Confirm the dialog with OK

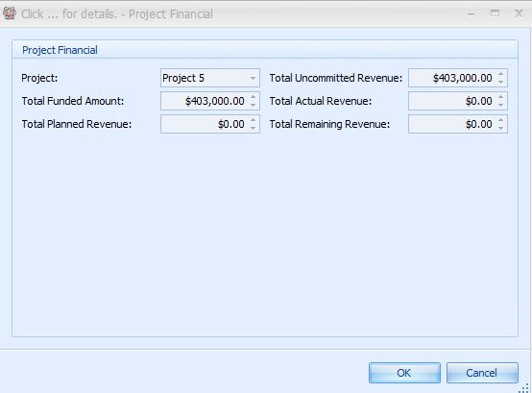(404, 373)
